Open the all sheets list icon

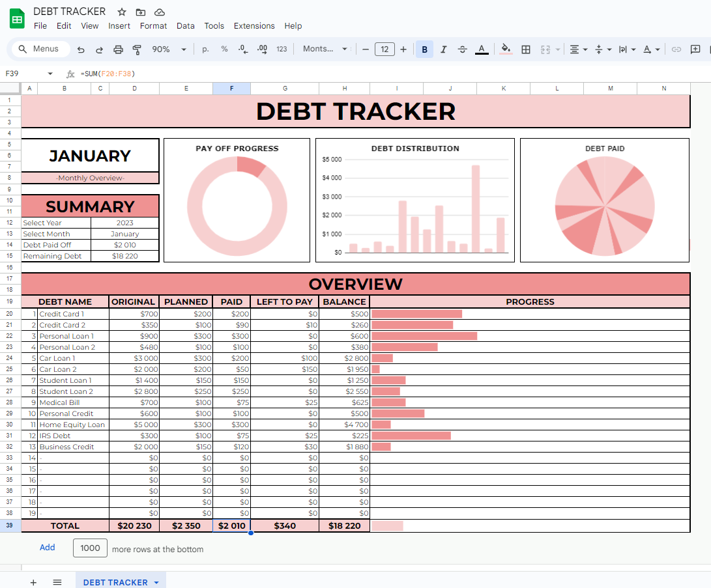(57, 582)
